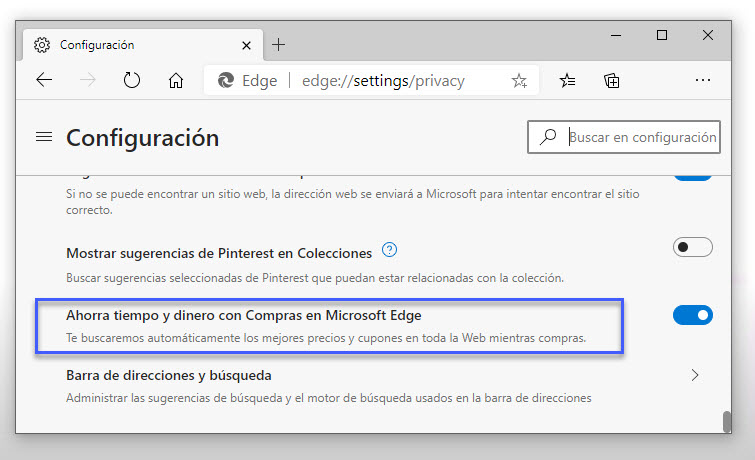
Task: Open the Favorites list icon
Action: click(567, 81)
